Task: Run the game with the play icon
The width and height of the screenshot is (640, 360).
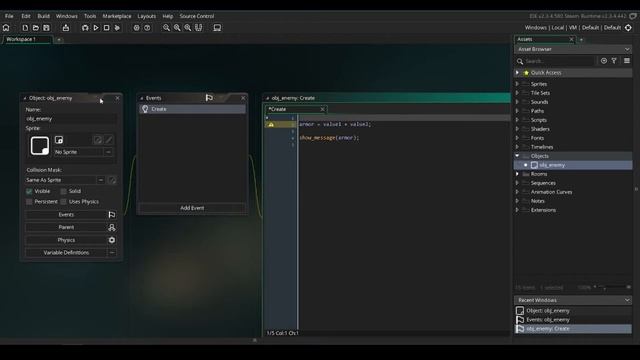Action: 96,28
